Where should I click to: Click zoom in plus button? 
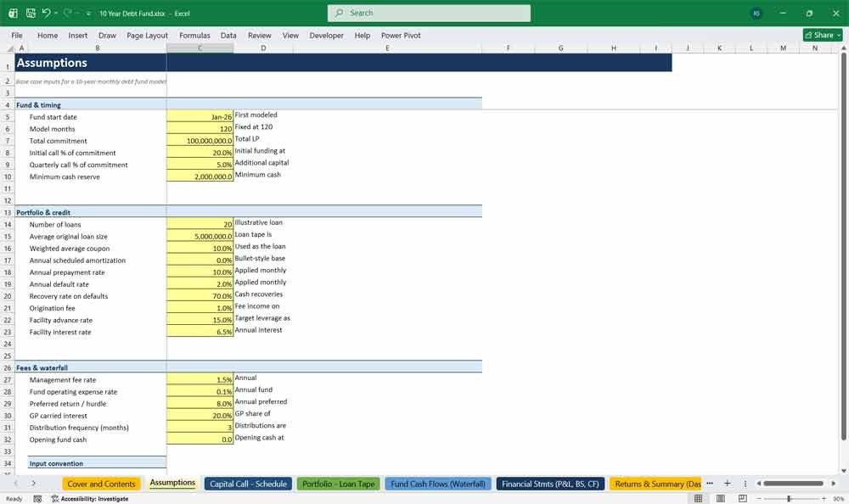[x=824, y=498]
